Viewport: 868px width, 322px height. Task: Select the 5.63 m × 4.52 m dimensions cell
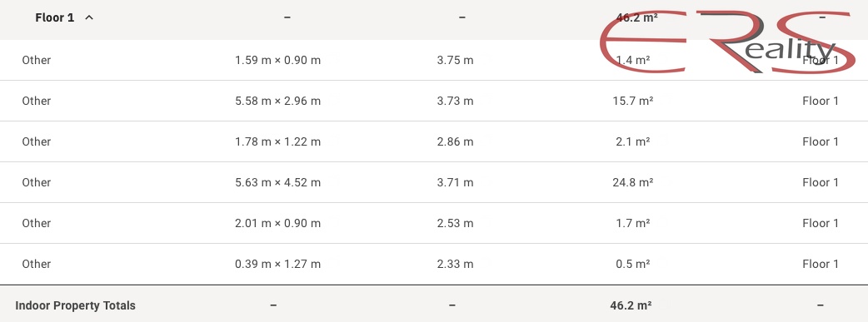click(x=278, y=182)
